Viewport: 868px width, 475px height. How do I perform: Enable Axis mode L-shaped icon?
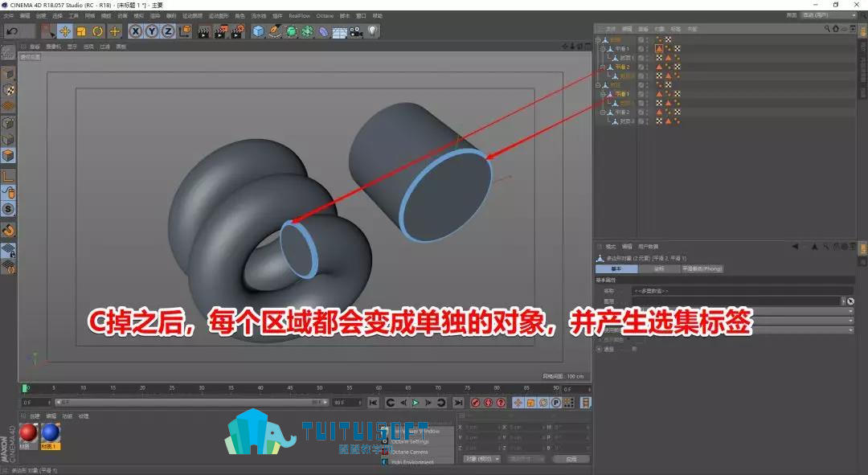point(8,177)
